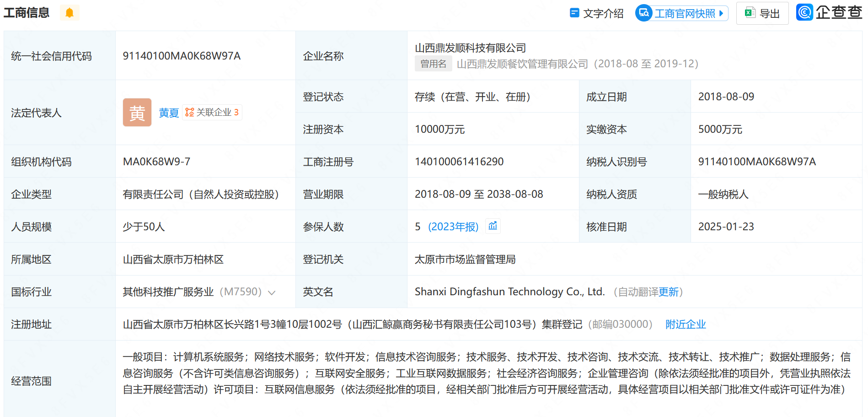Open the (2023年报) annual report link

click(453, 227)
